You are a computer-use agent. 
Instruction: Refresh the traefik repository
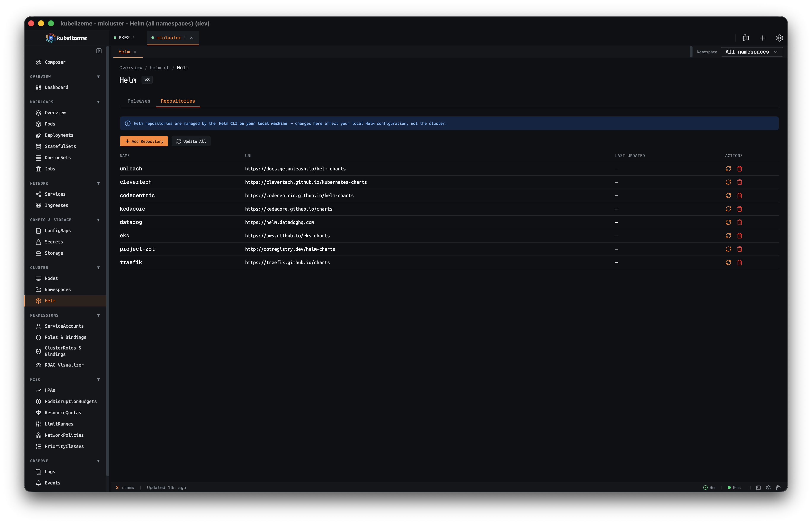(728, 262)
